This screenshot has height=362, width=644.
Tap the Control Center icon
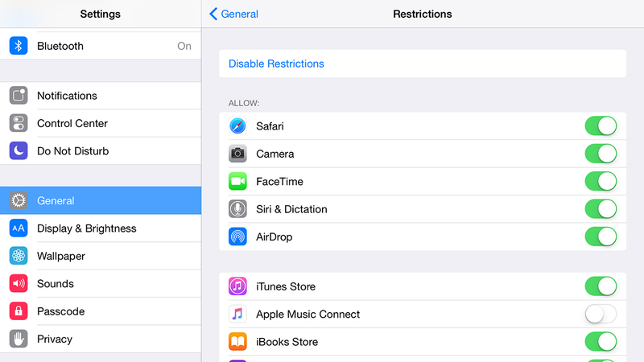point(19,123)
